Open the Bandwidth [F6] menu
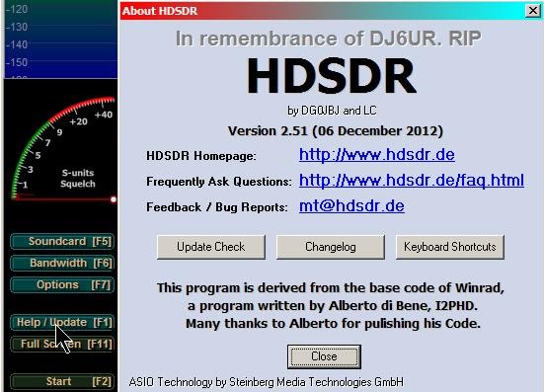 (x=62, y=264)
